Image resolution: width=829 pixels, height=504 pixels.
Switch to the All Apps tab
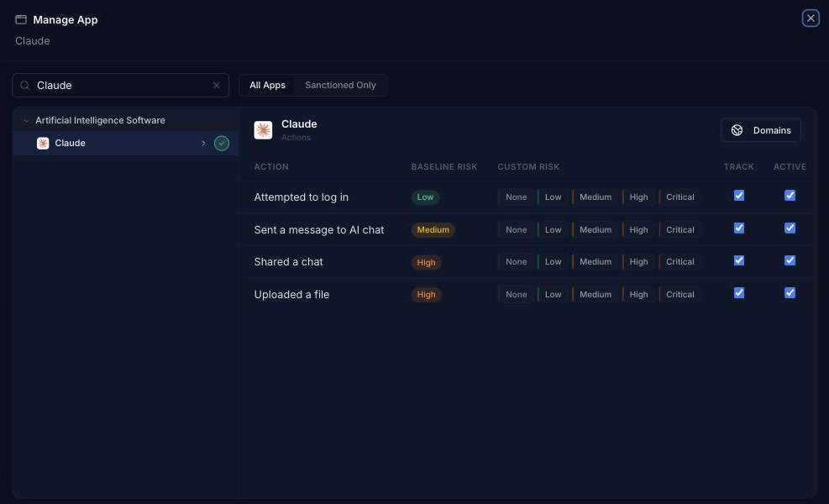point(268,85)
